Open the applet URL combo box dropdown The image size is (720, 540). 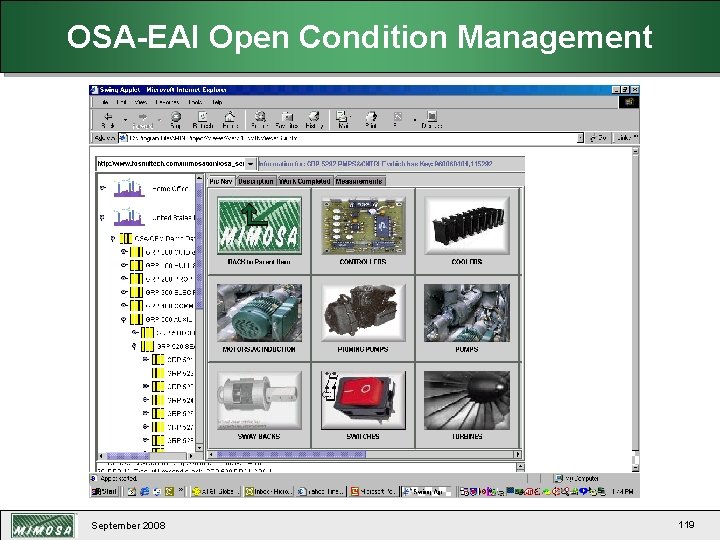[x=250, y=163]
